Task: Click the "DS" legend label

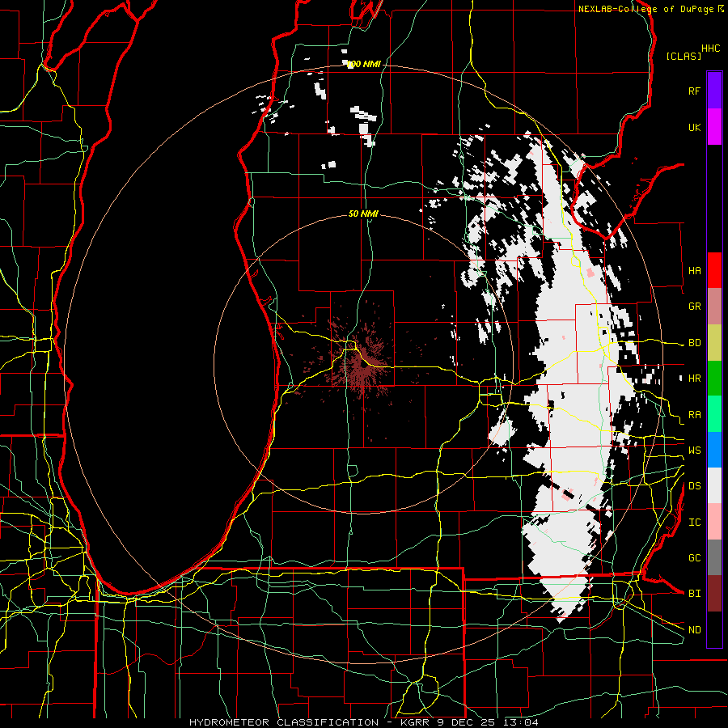Action: point(694,486)
